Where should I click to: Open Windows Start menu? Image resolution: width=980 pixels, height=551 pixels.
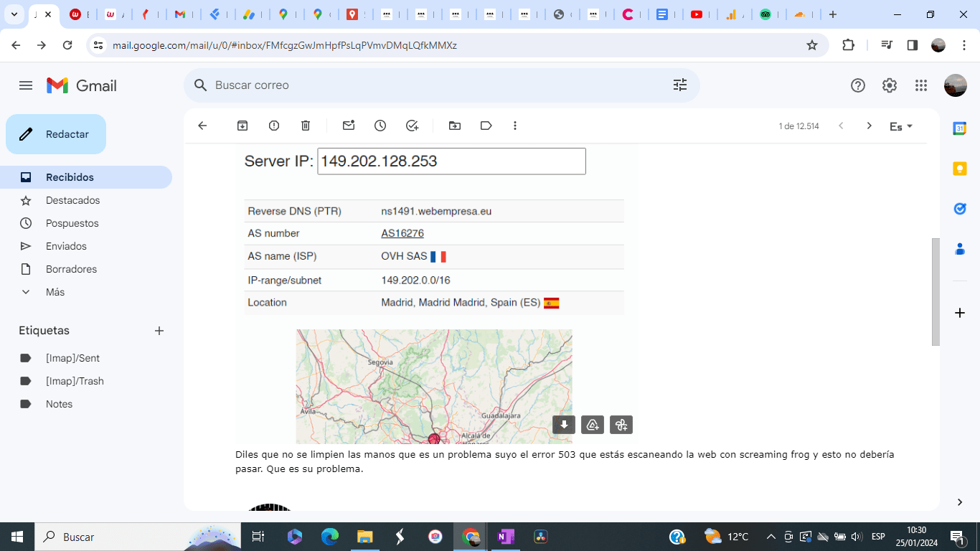[x=17, y=537]
